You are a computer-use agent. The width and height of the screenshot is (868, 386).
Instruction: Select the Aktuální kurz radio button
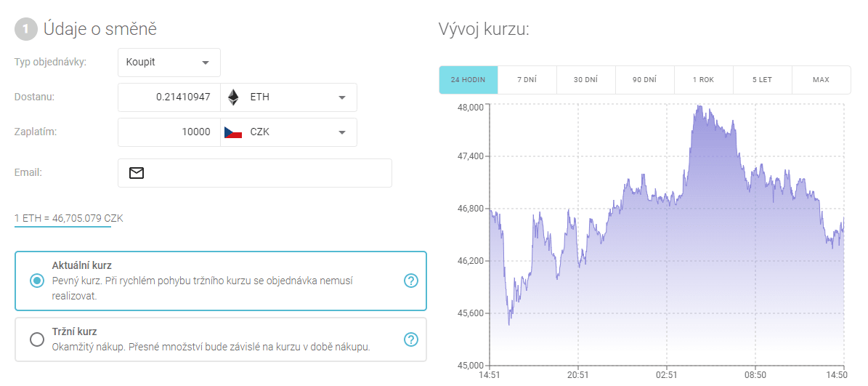tap(37, 281)
